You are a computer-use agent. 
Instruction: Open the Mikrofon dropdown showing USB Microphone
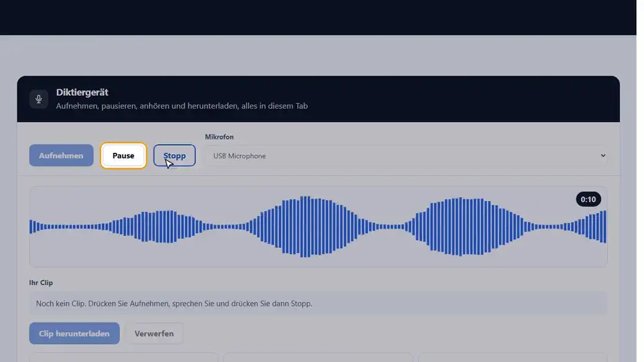tap(406, 156)
